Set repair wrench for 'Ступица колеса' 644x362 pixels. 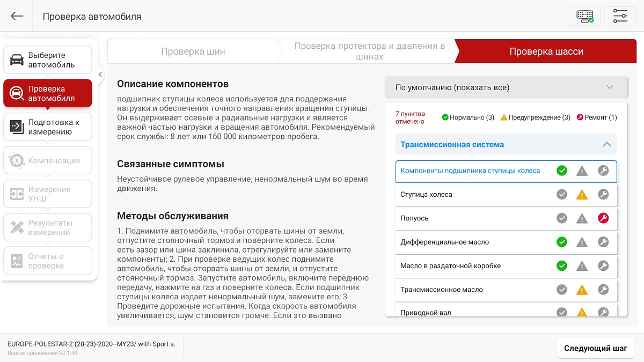603,195
